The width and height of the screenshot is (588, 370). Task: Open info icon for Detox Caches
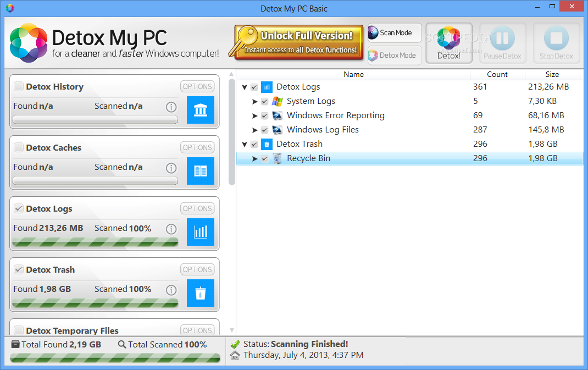(x=171, y=168)
